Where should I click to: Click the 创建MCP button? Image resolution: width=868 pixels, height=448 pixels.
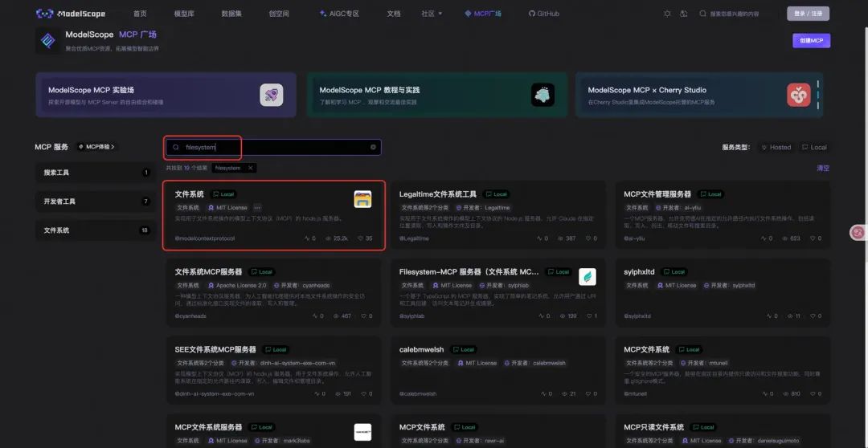[812, 41]
